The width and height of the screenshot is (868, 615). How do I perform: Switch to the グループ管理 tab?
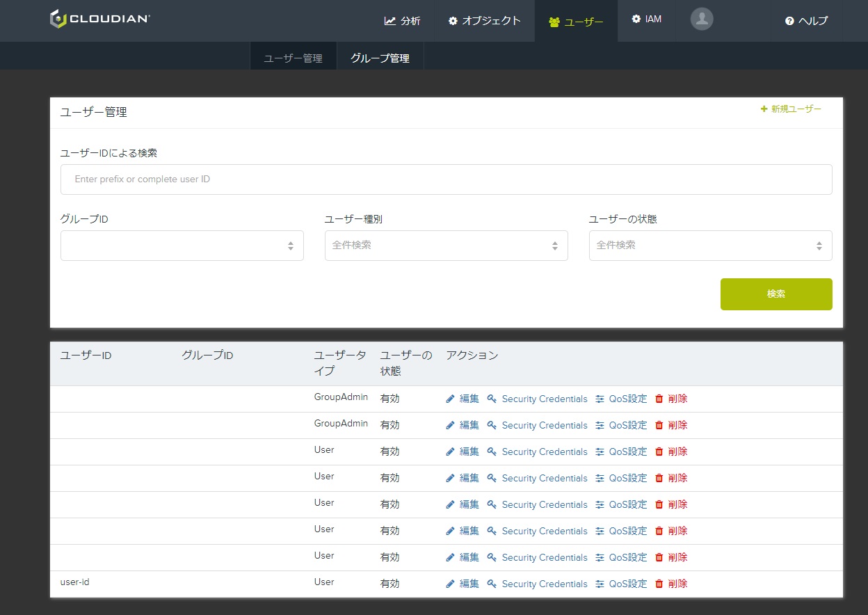click(380, 58)
